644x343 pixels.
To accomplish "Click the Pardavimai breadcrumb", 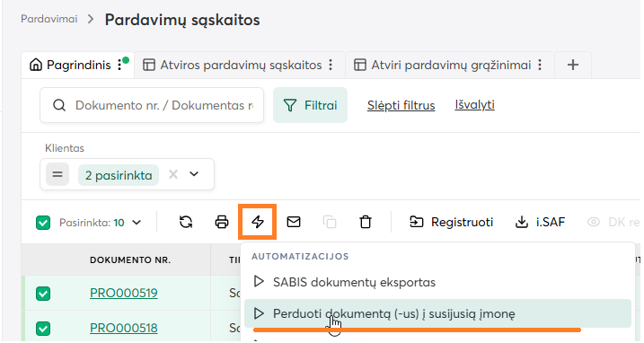I will [49, 19].
